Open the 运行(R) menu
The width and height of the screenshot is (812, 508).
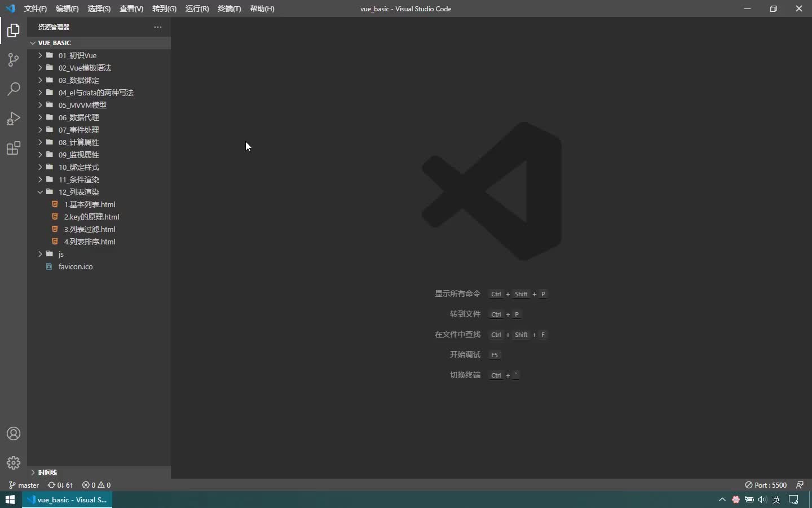(x=197, y=8)
